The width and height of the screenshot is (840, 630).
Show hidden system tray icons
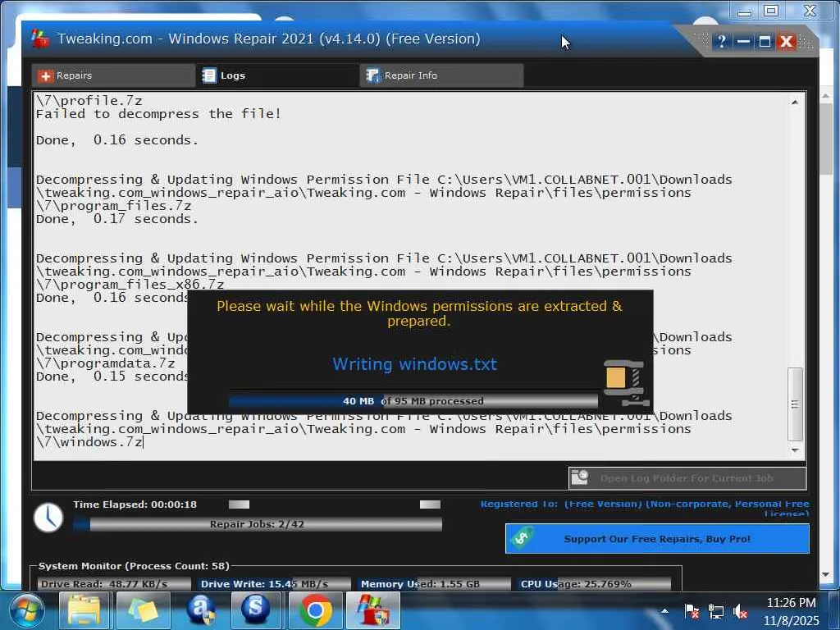point(664,611)
